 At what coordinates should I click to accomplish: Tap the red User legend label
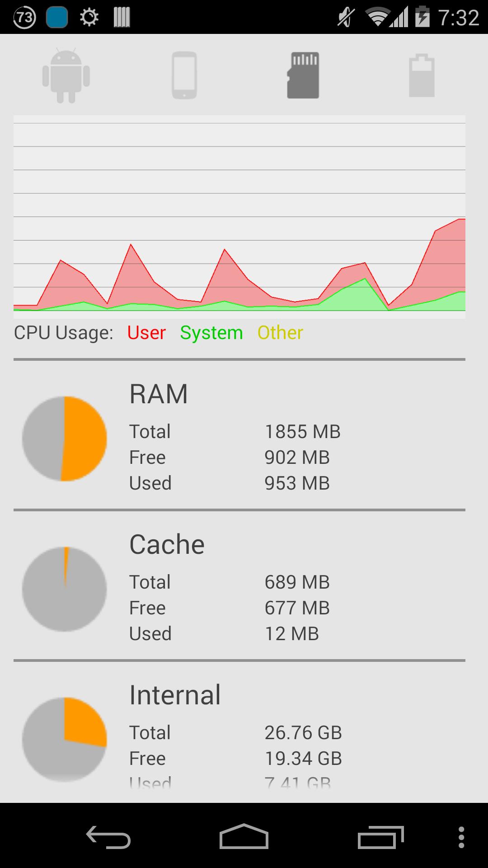(x=146, y=333)
